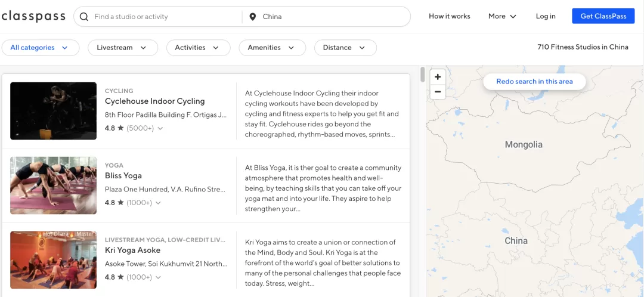Click the location pin icon
The height and width of the screenshot is (297, 644).
coord(253,17)
